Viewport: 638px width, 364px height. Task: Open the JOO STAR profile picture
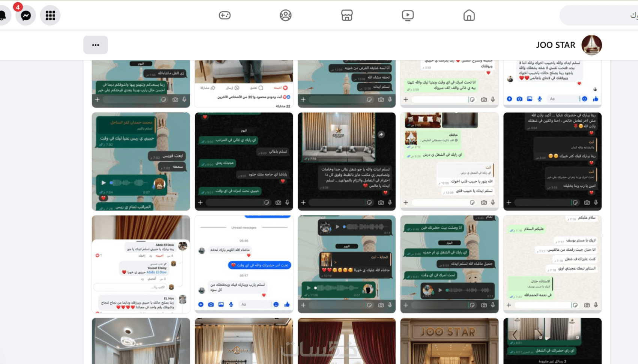592,45
